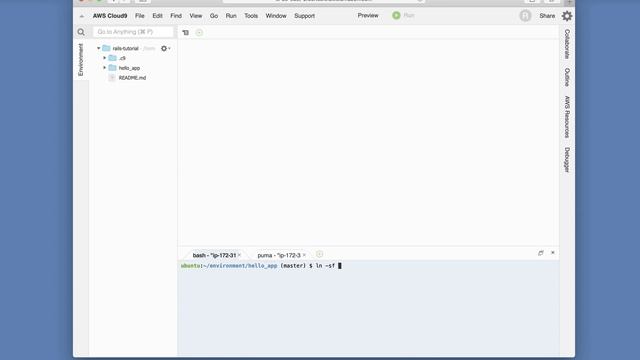Open the Go menu

pos(214,16)
